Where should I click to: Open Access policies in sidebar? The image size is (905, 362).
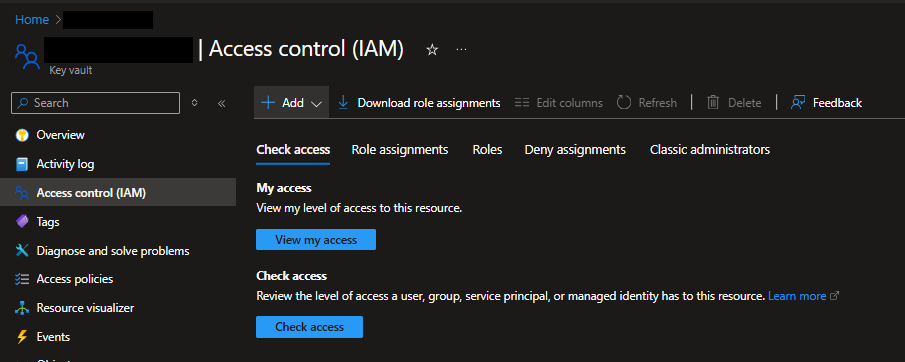(x=74, y=279)
